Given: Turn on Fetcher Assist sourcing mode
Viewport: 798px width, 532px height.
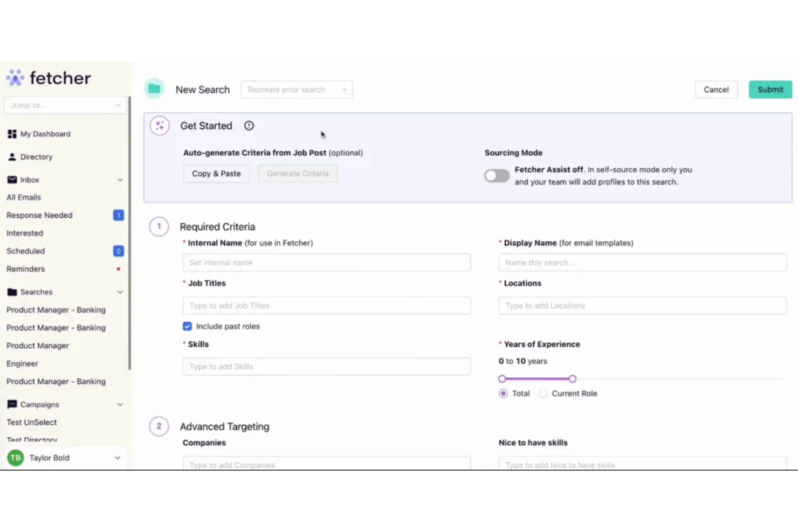Looking at the screenshot, I should (496, 176).
